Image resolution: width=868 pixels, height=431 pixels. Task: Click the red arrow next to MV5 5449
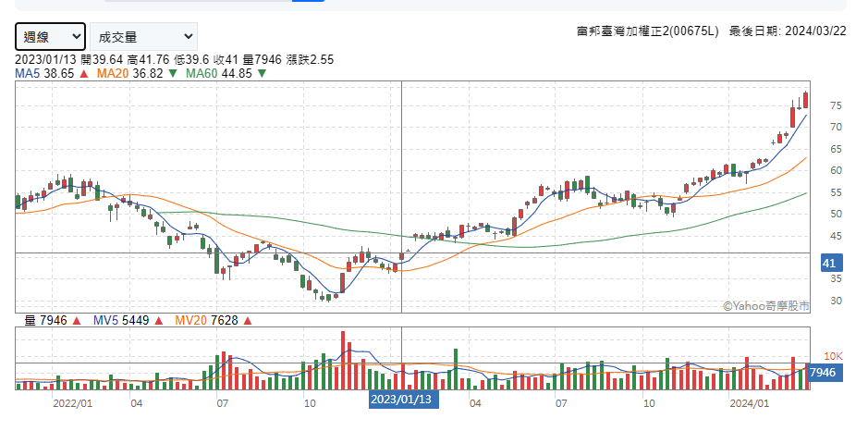(157, 321)
